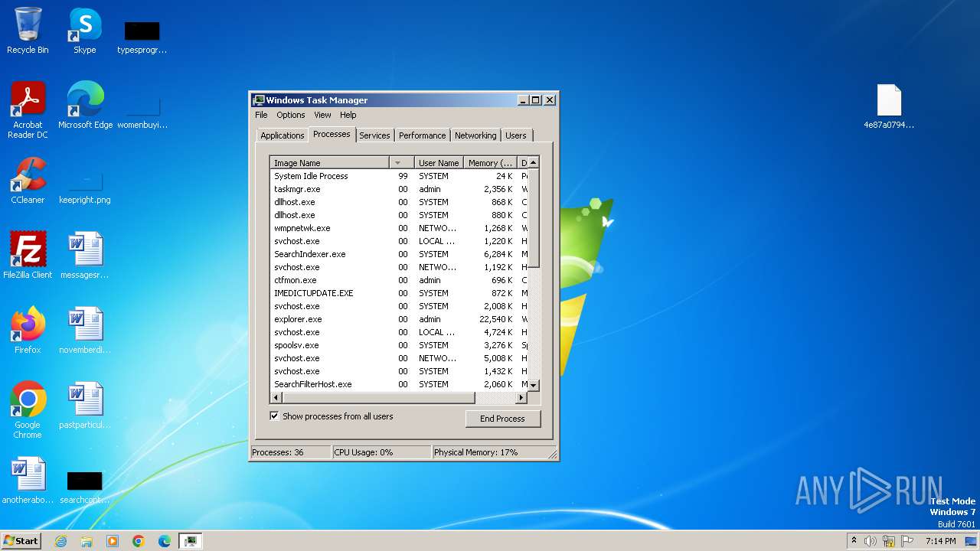Open the View menu
This screenshot has height=551, width=980.
(322, 115)
